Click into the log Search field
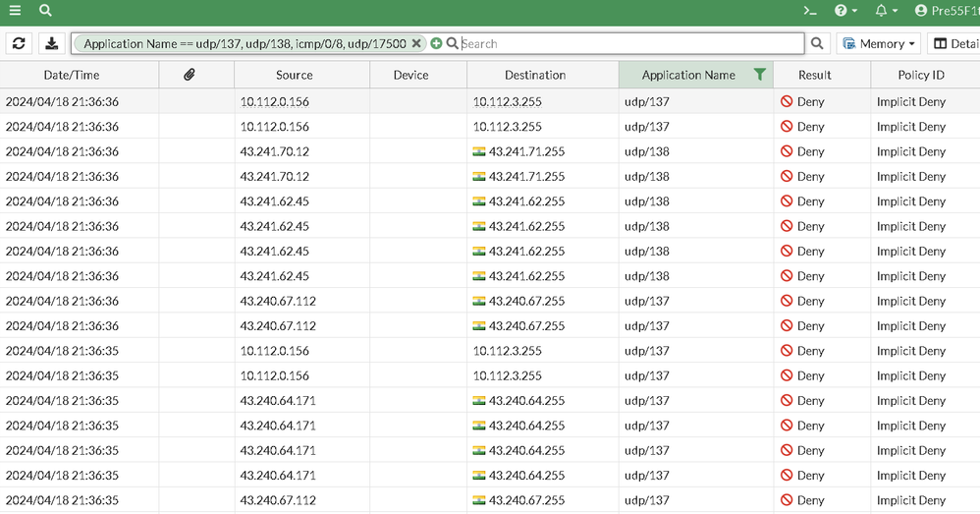 628,43
